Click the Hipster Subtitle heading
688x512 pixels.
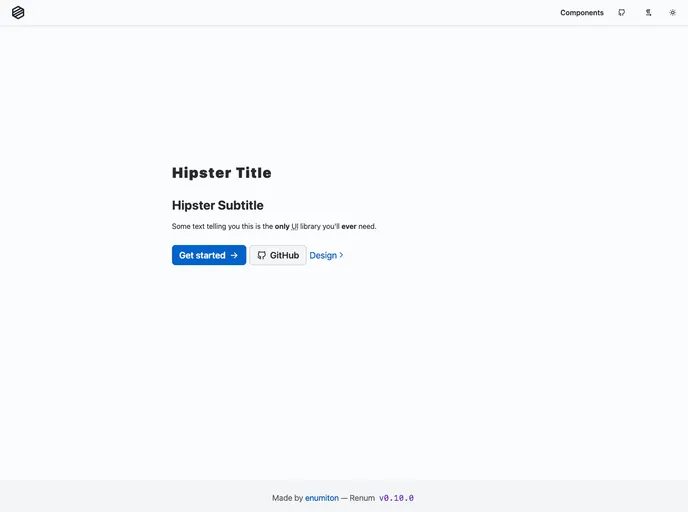point(217,206)
